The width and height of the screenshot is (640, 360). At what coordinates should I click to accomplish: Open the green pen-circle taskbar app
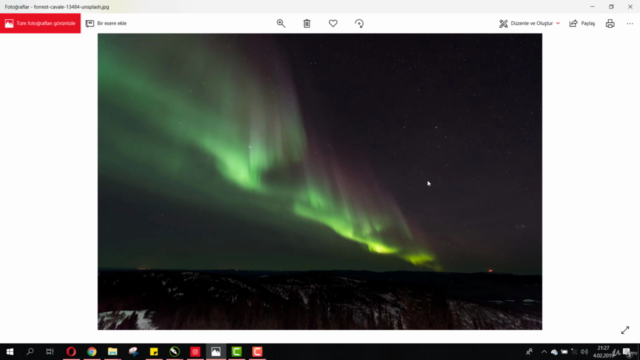pyautogui.click(x=175, y=351)
